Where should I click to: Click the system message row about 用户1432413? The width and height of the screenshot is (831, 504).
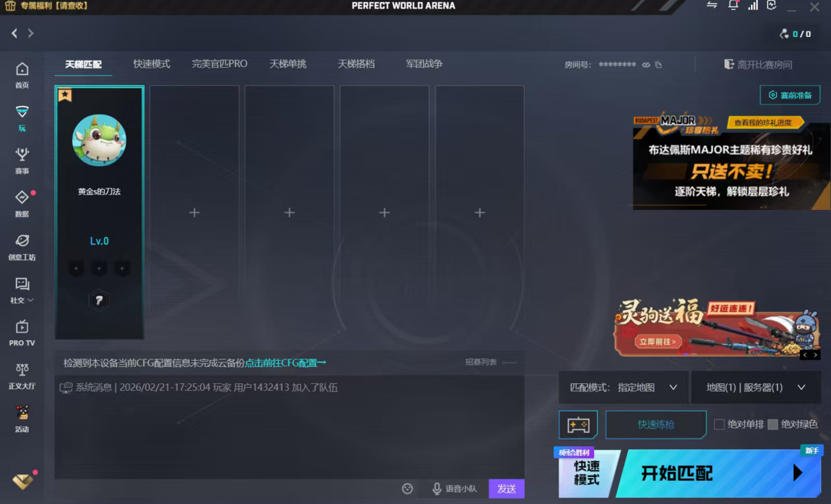click(x=199, y=387)
